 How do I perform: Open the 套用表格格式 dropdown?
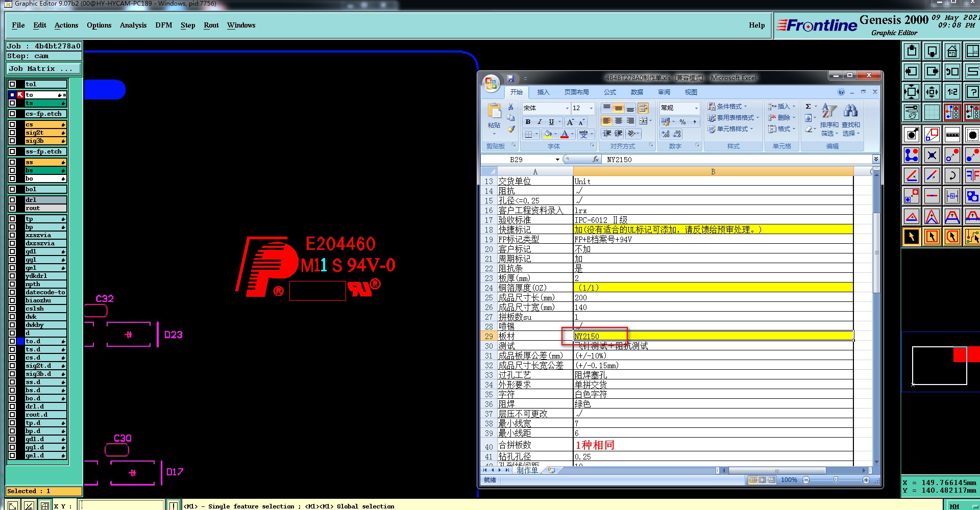click(733, 118)
